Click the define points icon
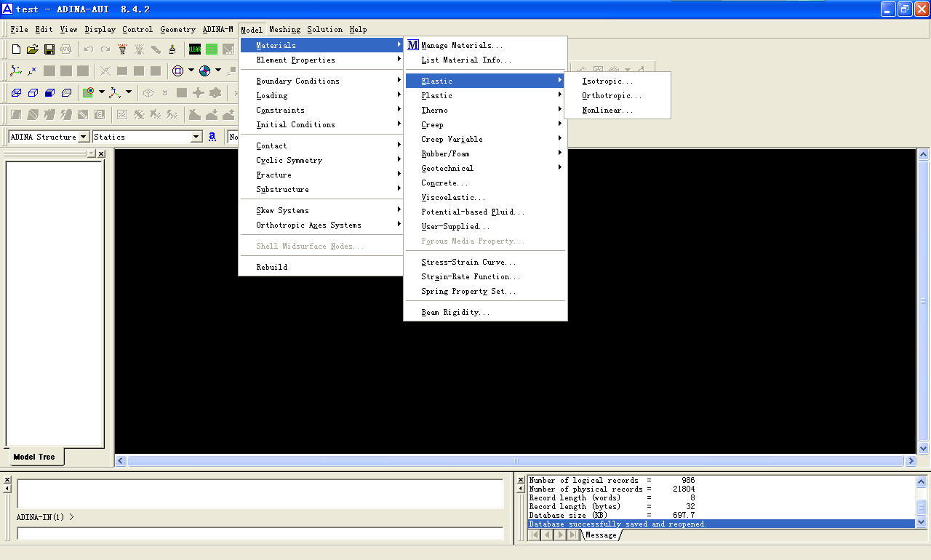The image size is (931, 560). coord(33,71)
